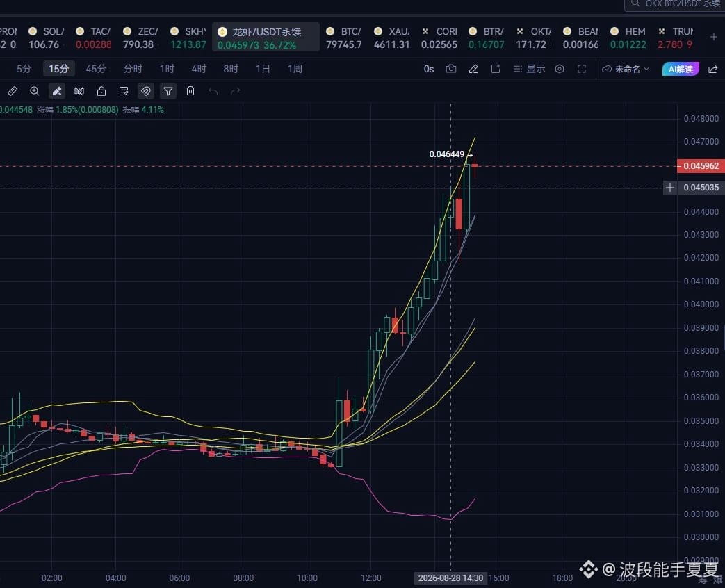
Task: Open the 显示 display options
Action: tap(530, 69)
